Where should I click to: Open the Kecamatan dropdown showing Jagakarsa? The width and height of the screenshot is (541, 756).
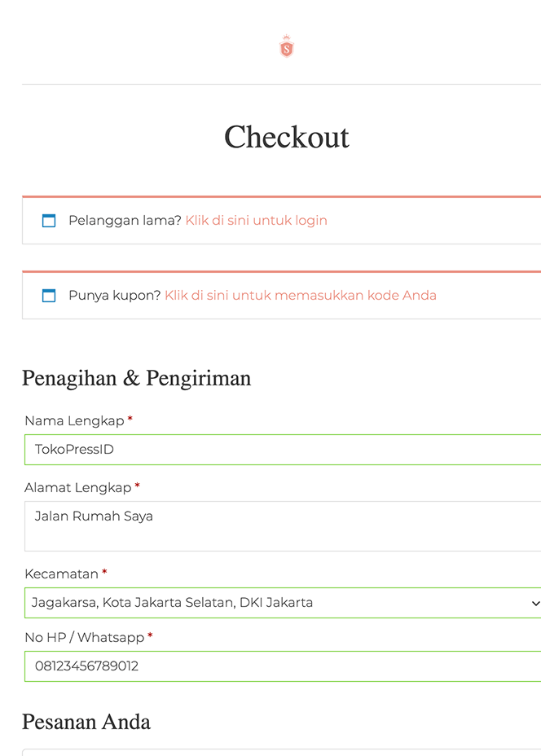pyautogui.click(x=283, y=603)
